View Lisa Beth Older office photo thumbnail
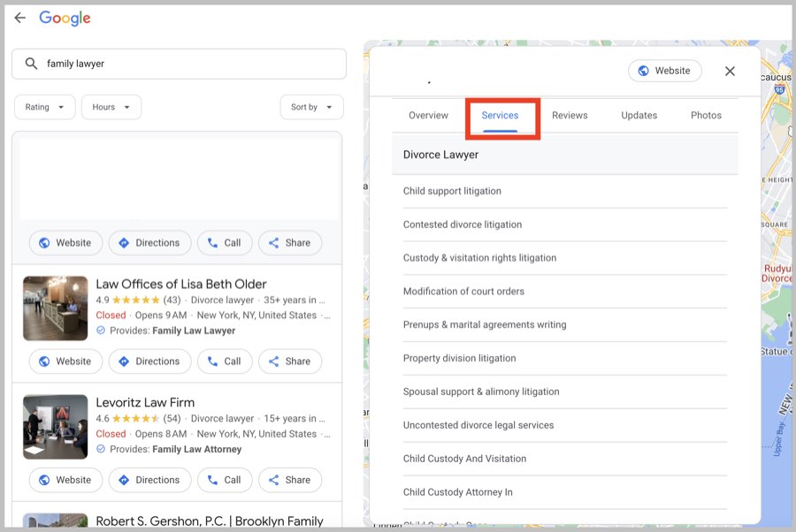 tap(56, 308)
